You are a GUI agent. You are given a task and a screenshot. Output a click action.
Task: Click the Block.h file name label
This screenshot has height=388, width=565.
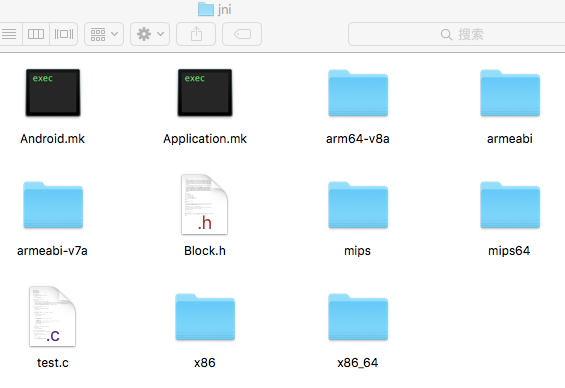pos(205,251)
